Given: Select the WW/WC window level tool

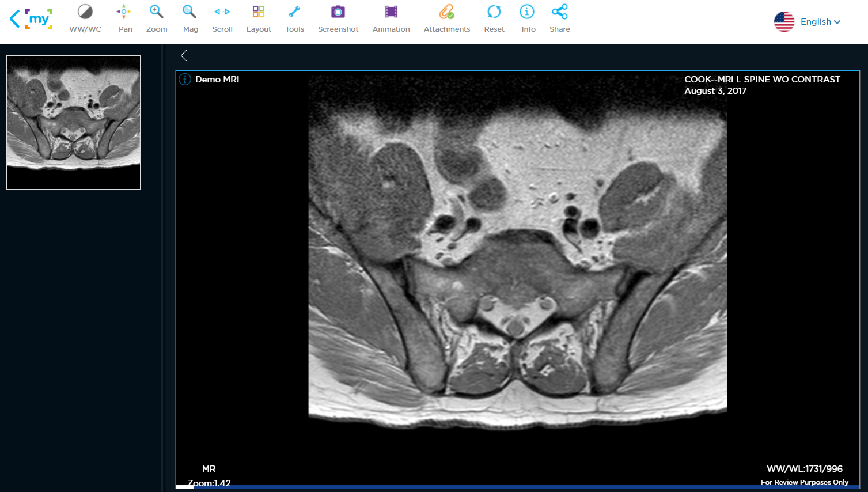Looking at the screenshot, I should pyautogui.click(x=85, y=19).
